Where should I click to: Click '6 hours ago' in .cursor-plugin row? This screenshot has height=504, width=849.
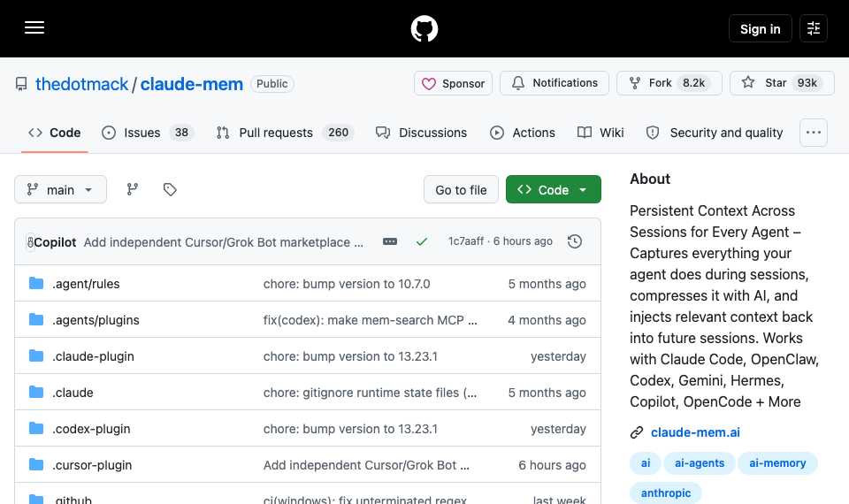pyautogui.click(x=552, y=465)
